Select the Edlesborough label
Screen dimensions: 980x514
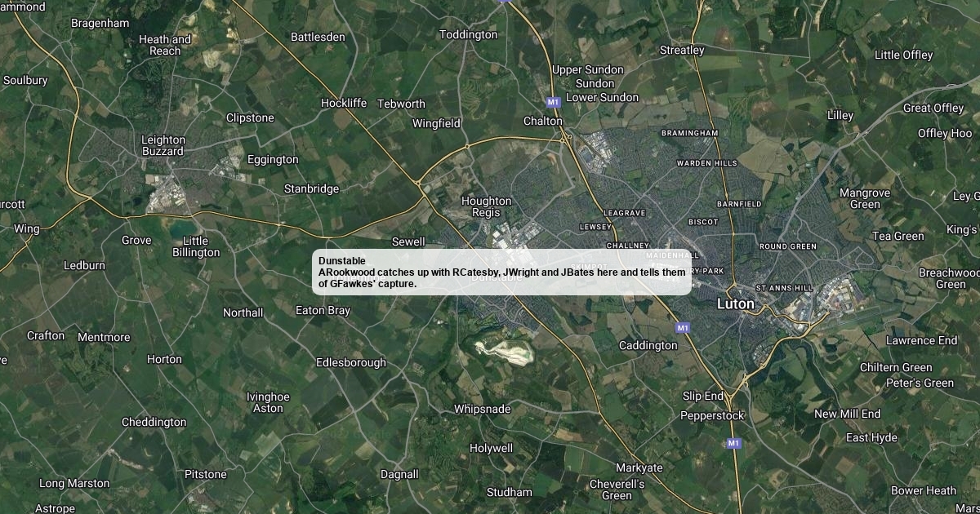coord(351,362)
